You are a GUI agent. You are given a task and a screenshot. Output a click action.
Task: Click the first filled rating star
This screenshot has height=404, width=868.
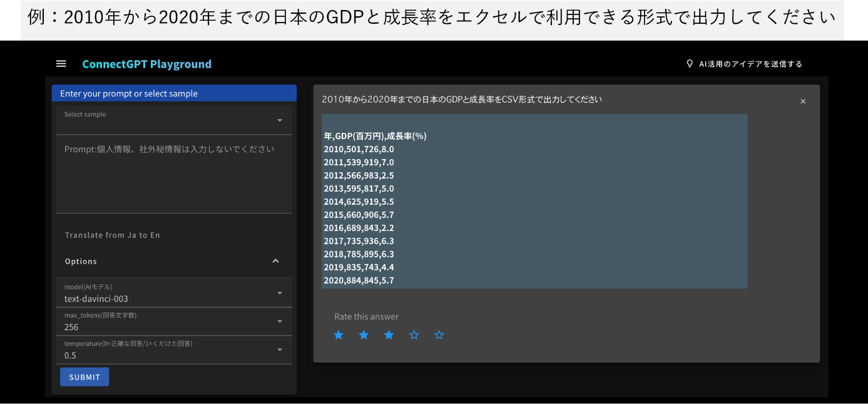339,335
